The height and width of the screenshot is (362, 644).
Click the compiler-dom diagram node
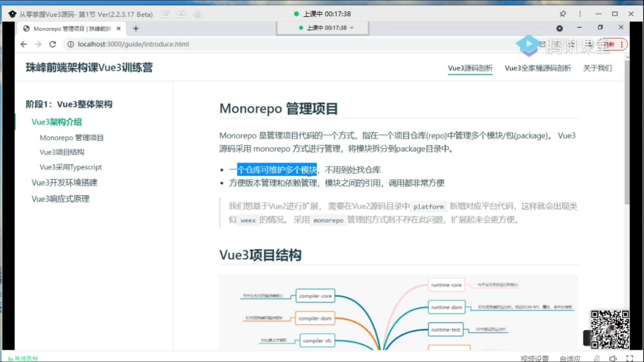pos(315,318)
